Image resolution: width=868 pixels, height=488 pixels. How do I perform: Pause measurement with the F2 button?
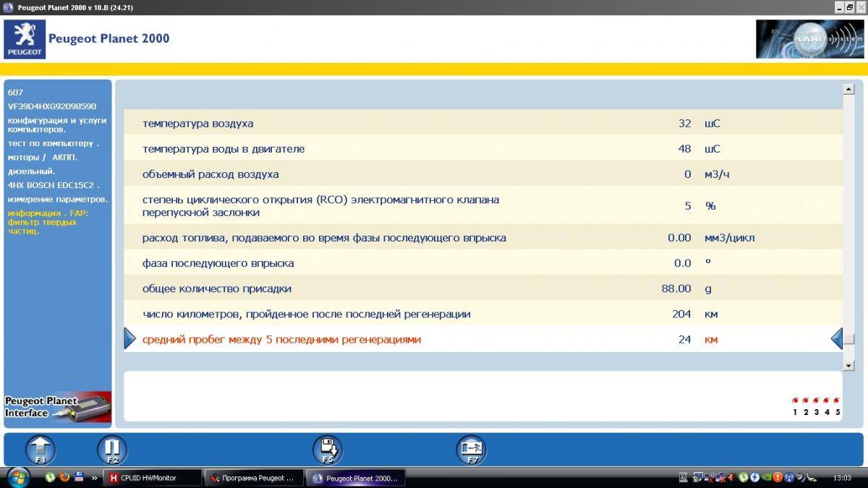(112, 450)
